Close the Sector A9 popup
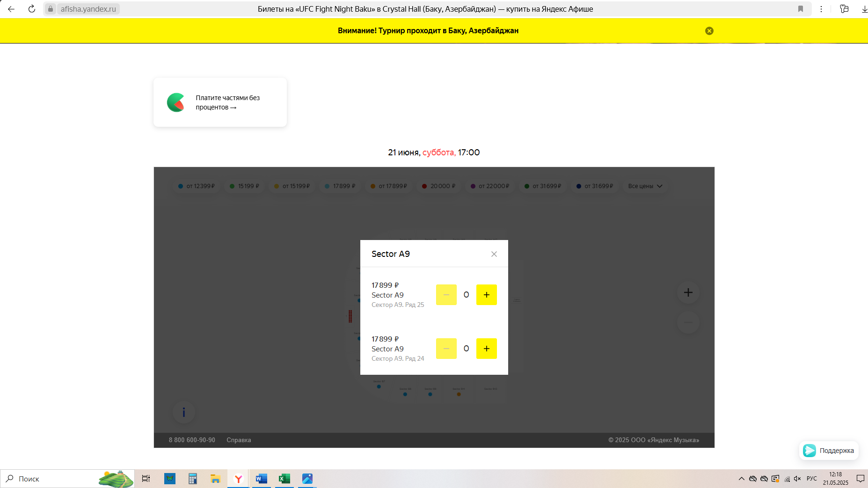Viewport: 868px width, 488px height. (x=494, y=254)
